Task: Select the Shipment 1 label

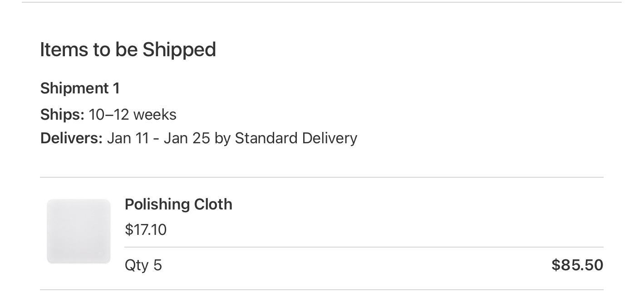Action: pyautogui.click(x=80, y=88)
